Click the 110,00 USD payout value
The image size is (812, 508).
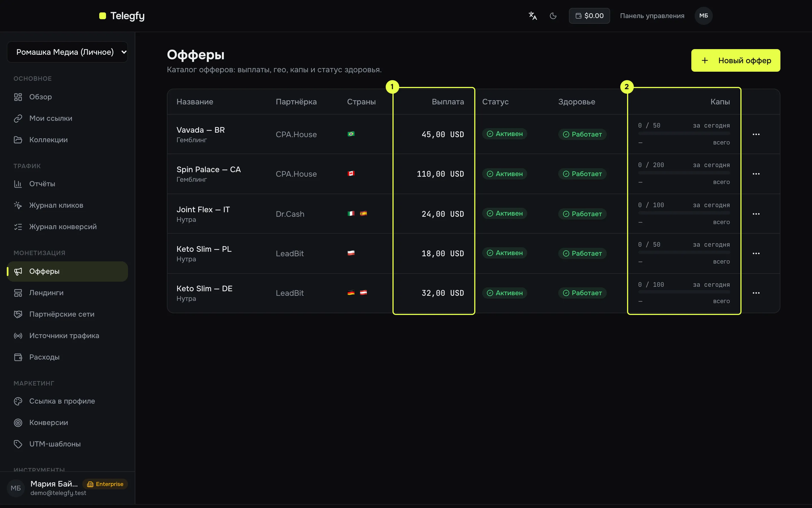point(440,174)
